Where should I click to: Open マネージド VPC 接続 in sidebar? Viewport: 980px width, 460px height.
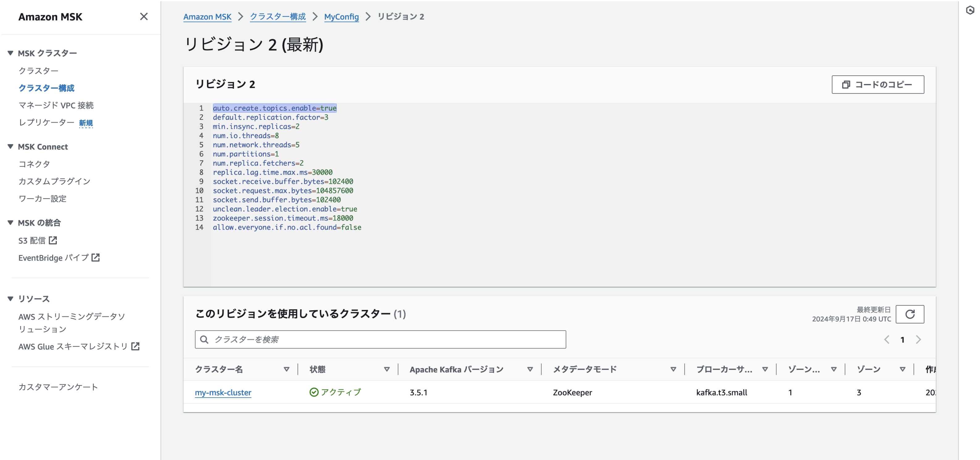tap(56, 105)
